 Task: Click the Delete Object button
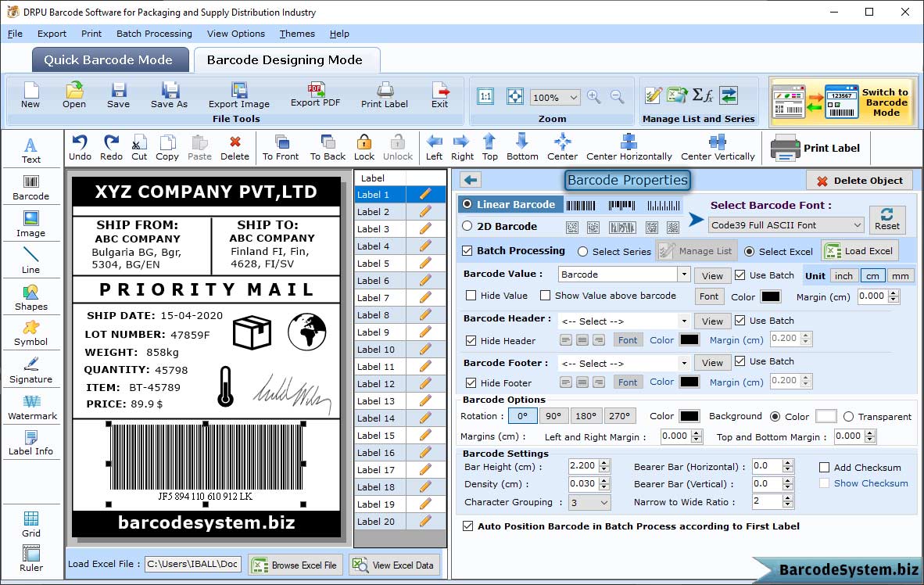pyautogui.click(x=859, y=181)
